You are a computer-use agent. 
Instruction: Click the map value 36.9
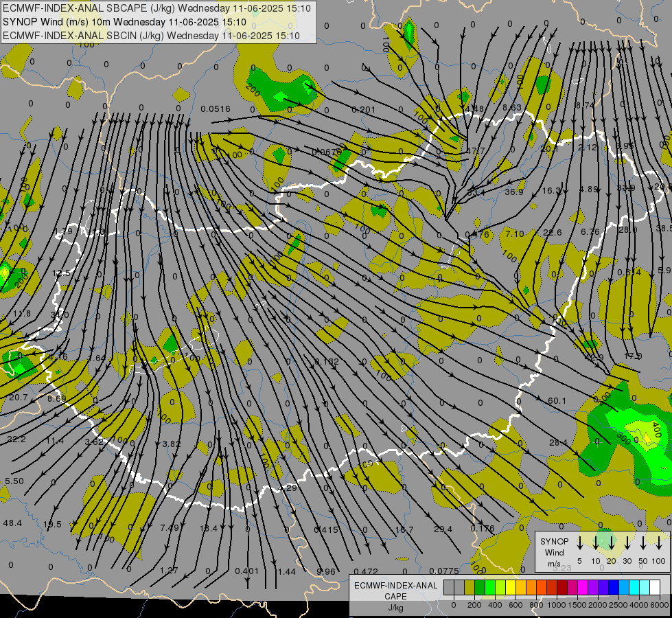[x=514, y=192]
